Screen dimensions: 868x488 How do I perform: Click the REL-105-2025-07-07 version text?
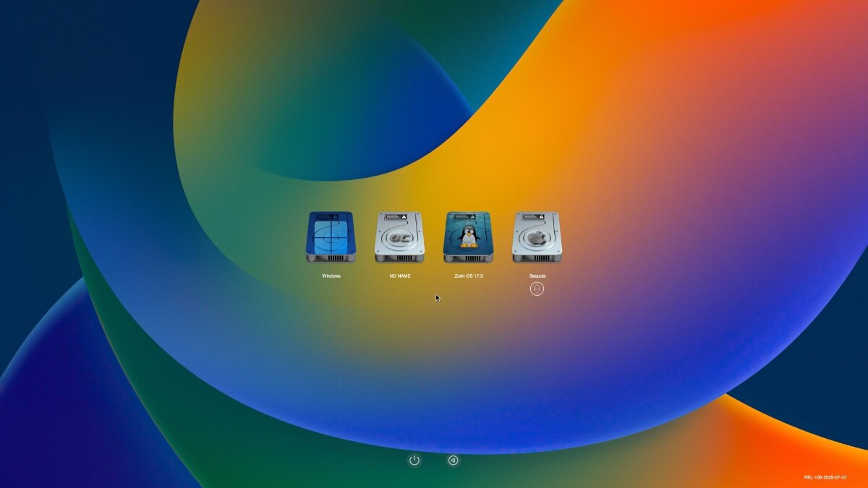pyautogui.click(x=825, y=477)
